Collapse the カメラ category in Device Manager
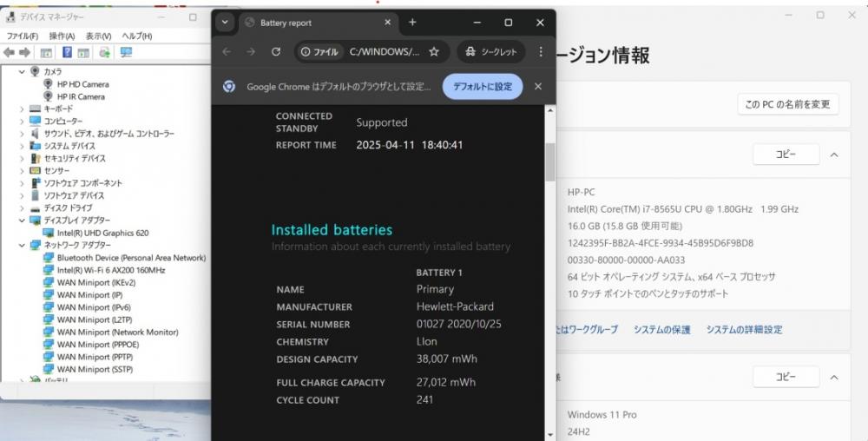868x441 pixels. point(22,71)
